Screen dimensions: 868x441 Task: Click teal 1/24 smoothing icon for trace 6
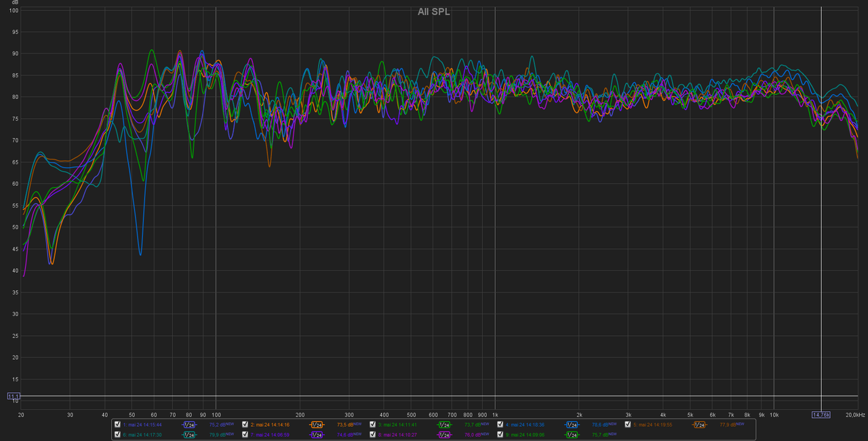pyautogui.click(x=189, y=434)
